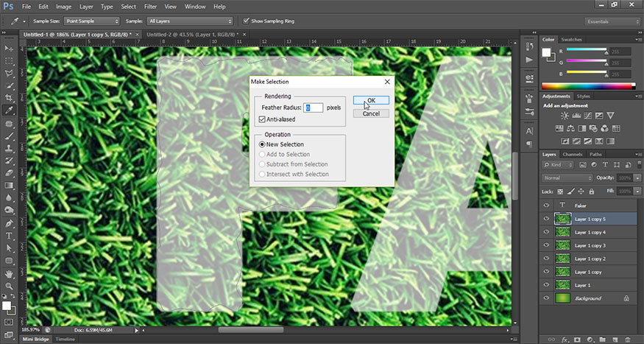Screen dimensions: 644x344
Task: Select the Horizontal Type tool
Action: pyautogui.click(x=9, y=236)
